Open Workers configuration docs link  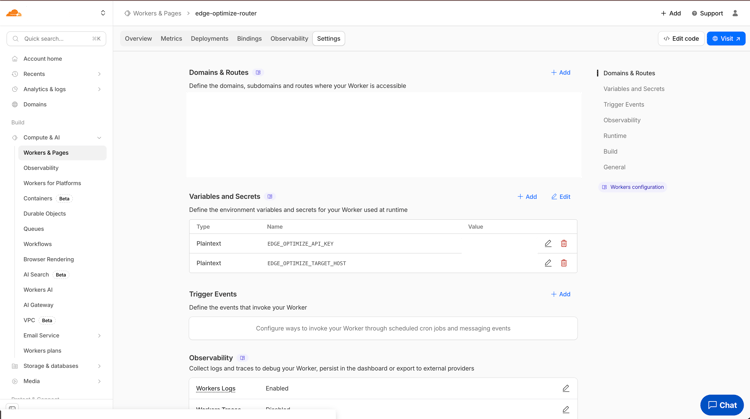pyautogui.click(x=632, y=187)
